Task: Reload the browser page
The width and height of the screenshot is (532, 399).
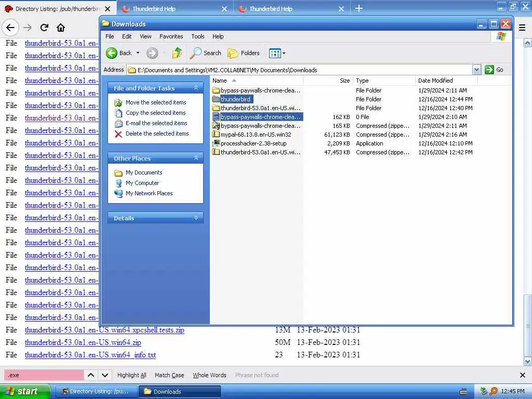Action: tap(44, 28)
